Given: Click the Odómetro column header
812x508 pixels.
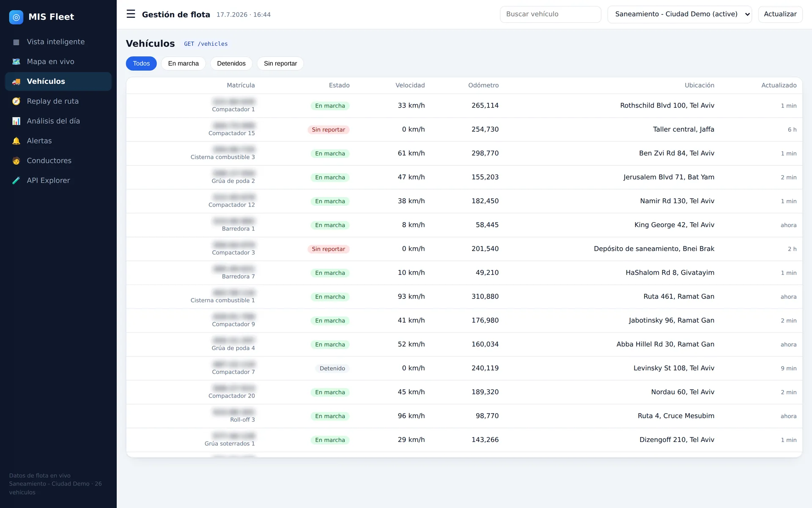Looking at the screenshot, I should pyautogui.click(x=483, y=86).
